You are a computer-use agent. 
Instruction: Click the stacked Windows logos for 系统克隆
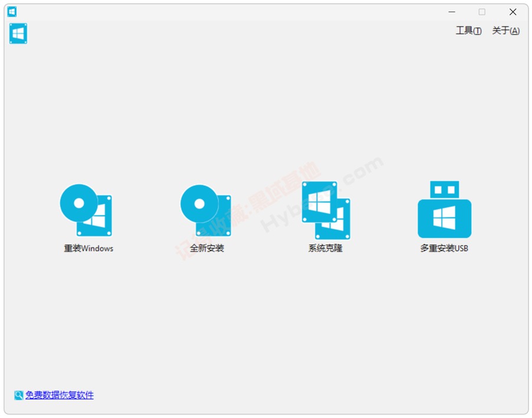pos(325,210)
